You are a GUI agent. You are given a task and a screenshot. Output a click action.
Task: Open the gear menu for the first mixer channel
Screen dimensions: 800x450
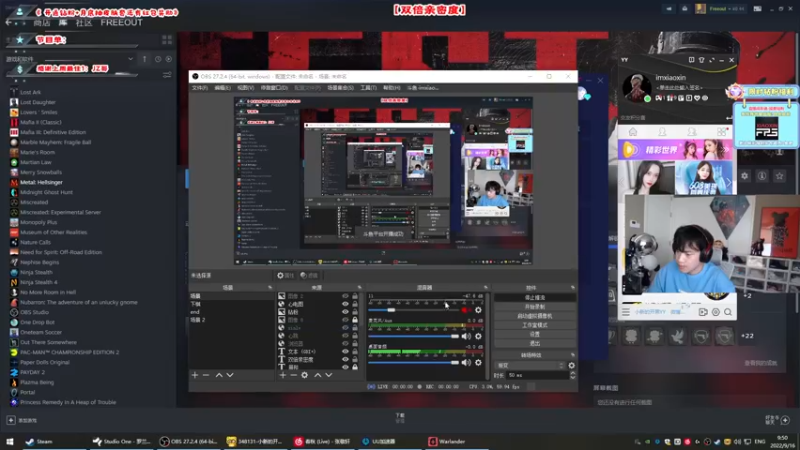click(478, 310)
